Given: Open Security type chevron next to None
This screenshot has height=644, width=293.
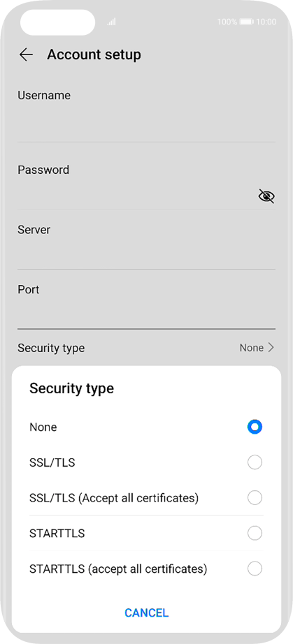Looking at the screenshot, I should click(x=271, y=348).
